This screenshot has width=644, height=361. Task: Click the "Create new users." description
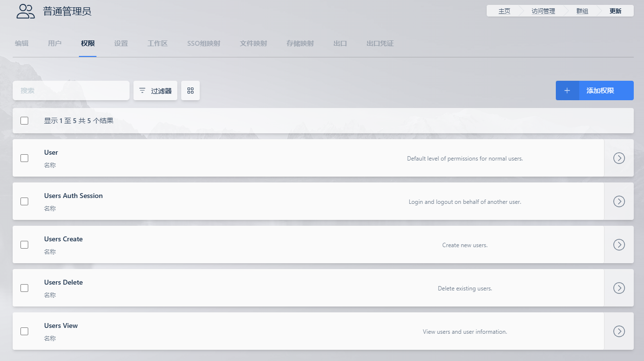pos(465,245)
